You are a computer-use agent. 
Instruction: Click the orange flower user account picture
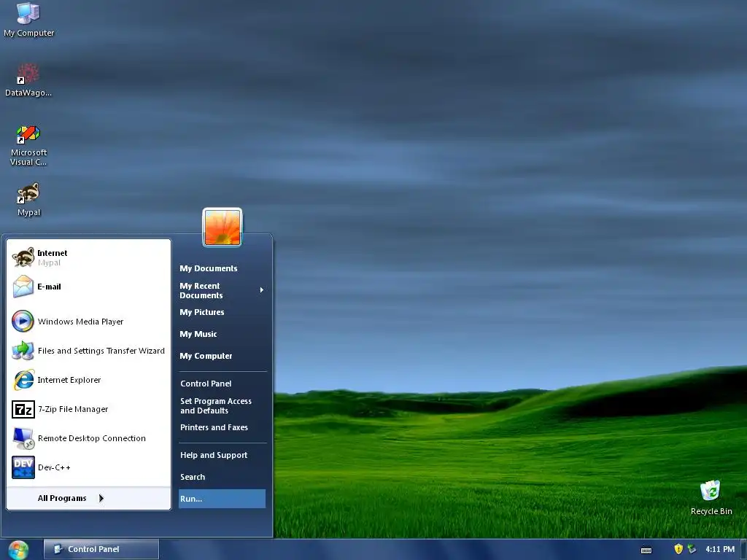point(222,227)
